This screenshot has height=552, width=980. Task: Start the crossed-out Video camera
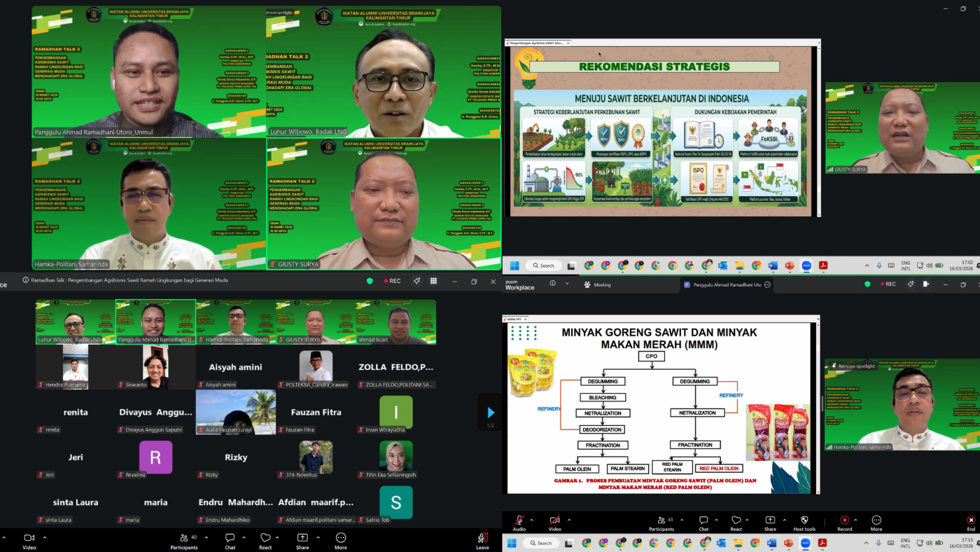point(554,520)
